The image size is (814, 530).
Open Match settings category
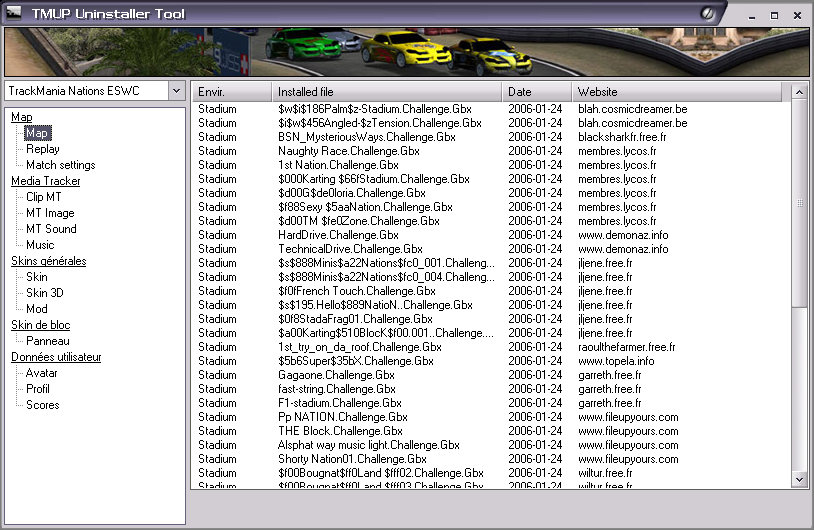pyautogui.click(x=61, y=165)
